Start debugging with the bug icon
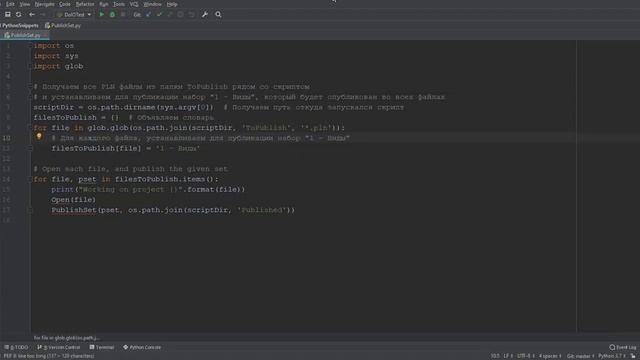This screenshot has height=360, width=640. point(112,14)
